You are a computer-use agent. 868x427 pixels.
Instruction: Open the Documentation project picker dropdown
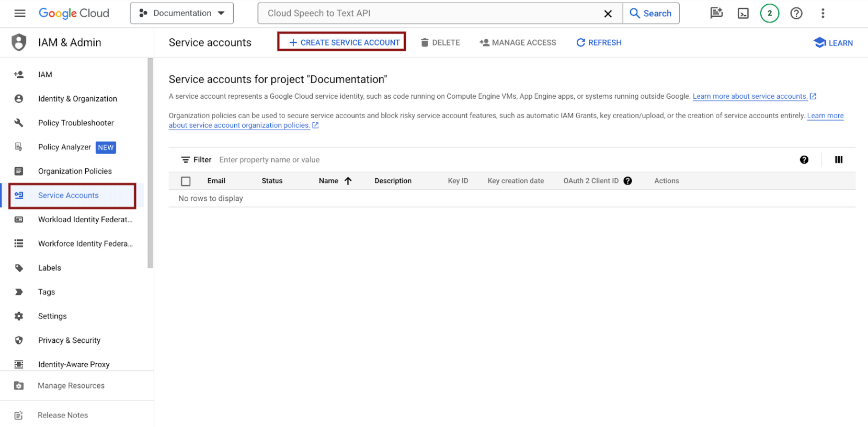(182, 14)
